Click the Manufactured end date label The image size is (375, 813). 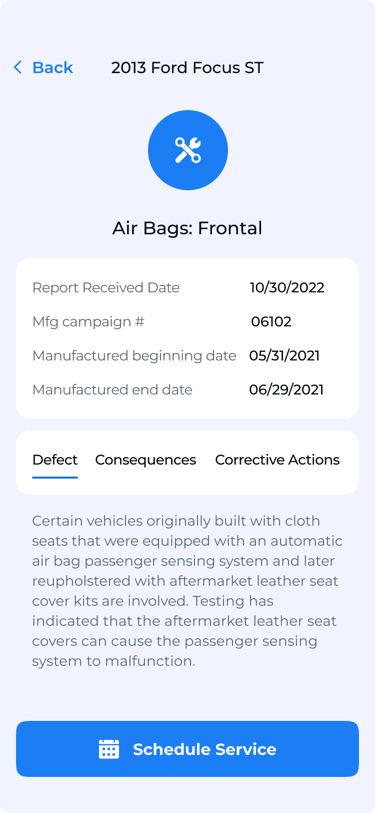(112, 390)
